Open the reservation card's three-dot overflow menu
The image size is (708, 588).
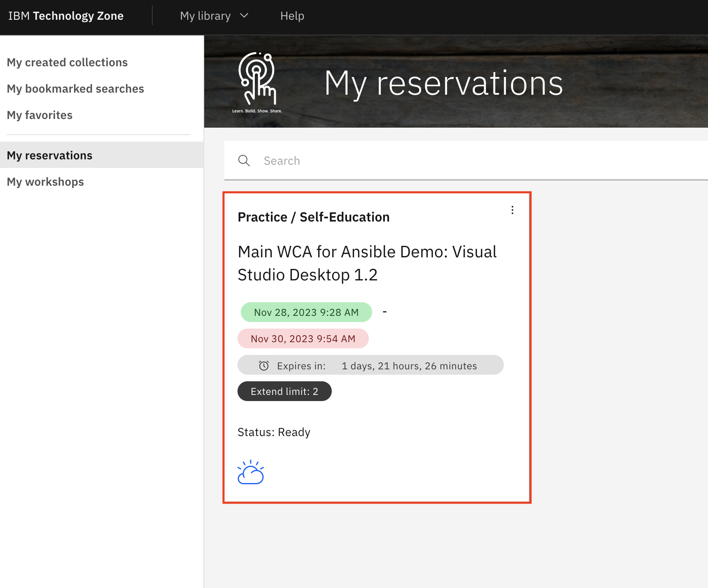[x=512, y=210]
